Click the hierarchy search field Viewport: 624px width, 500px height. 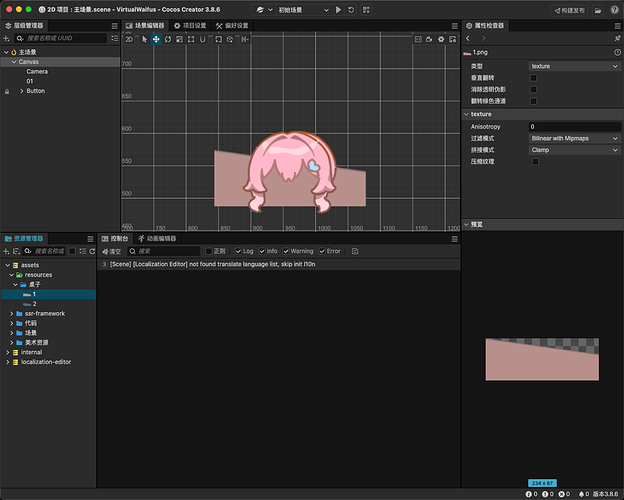(x=61, y=38)
